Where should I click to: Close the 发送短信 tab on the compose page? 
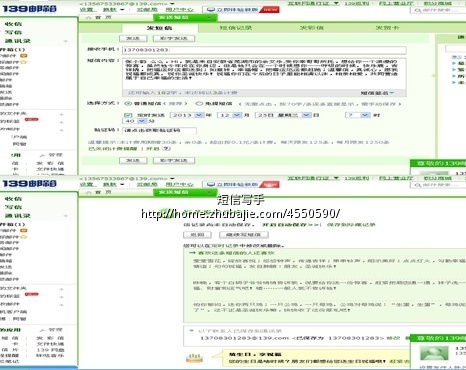(x=210, y=17)
